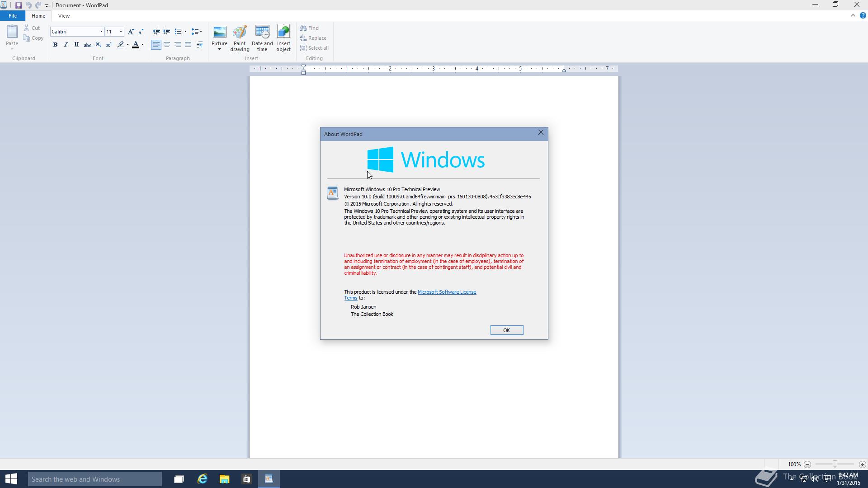The height and width of the screenshot is (488, 868).
Task: Click the Decrease indent icon
Action: pyautogui.click(x=156, y=32)
